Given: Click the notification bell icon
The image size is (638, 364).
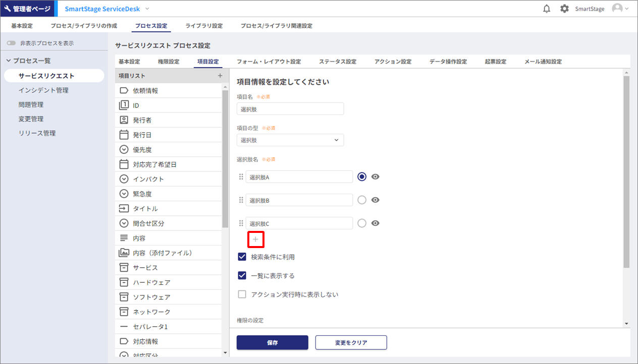Looking at the screenshot, I should pyautogui.click(x=547, y=9).
